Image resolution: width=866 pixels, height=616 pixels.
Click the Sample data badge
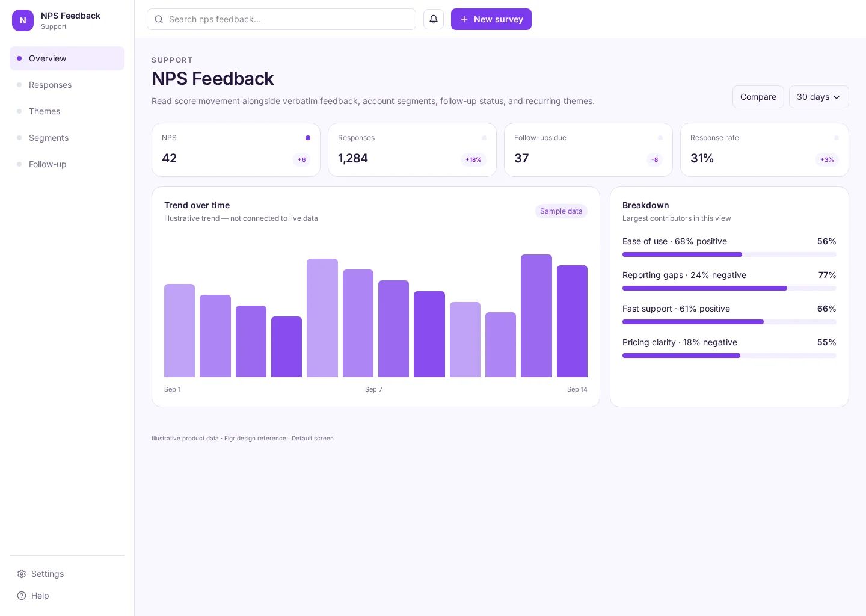click(x=561, y=211)
